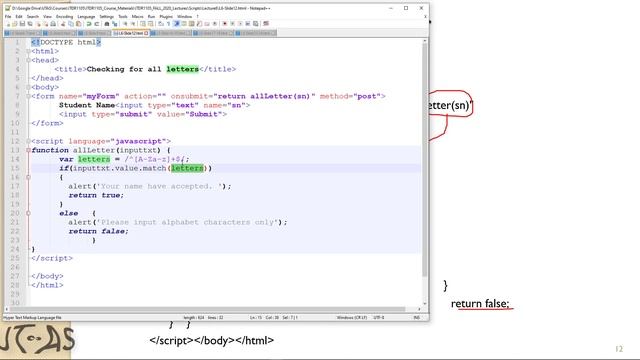The height and width of the screenshot is (360, 640).
Task: Click the Save Recorded Macro icon
Action: (255, 24)
